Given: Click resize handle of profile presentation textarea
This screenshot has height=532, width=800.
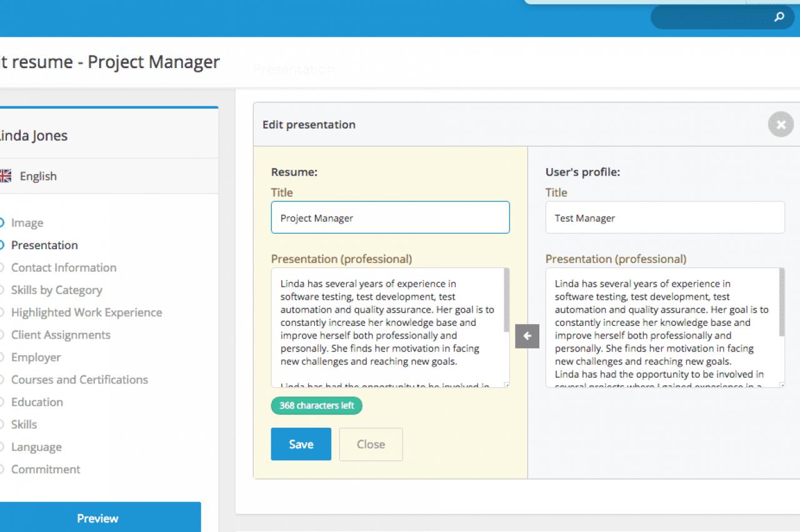Looking at the screenshot, I should coord(781,385).
